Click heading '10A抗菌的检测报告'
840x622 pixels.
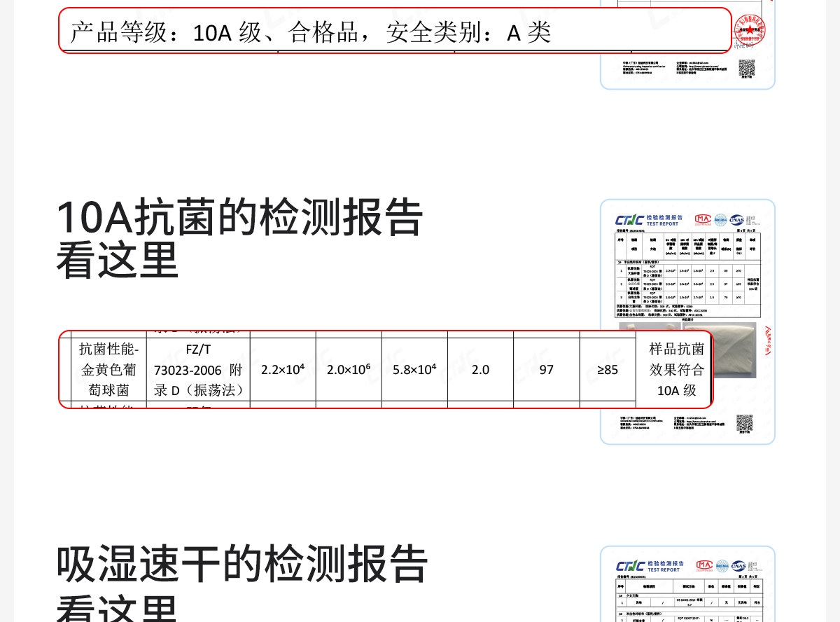point(239,218)
